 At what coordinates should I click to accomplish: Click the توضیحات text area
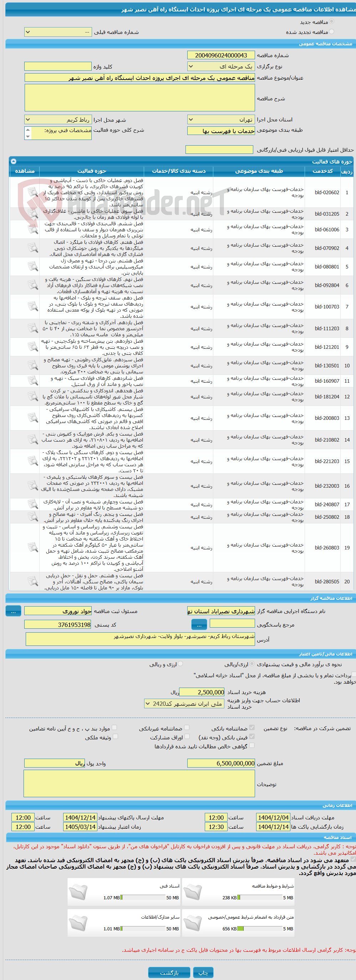click(139, 783)
